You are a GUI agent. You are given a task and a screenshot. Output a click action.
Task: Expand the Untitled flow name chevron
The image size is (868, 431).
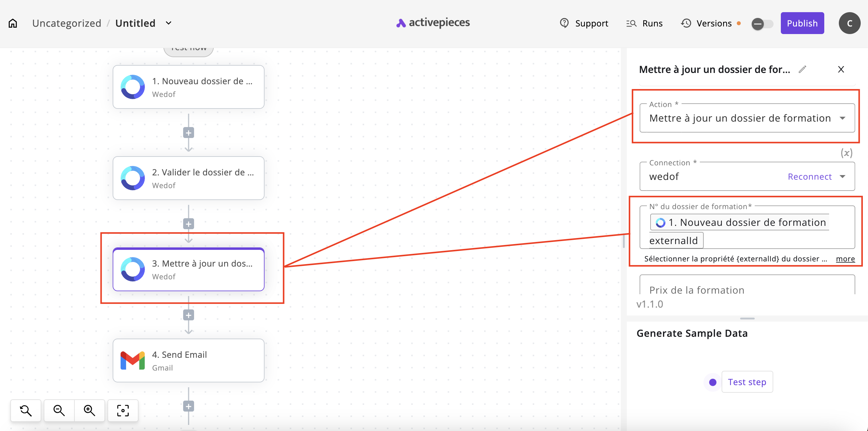169,23
